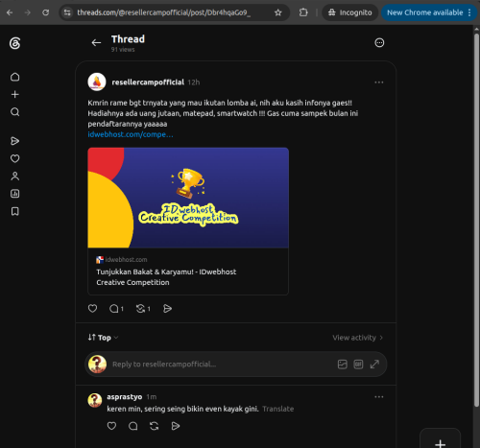Open Search from the sidebar

[x=14, y=112]
